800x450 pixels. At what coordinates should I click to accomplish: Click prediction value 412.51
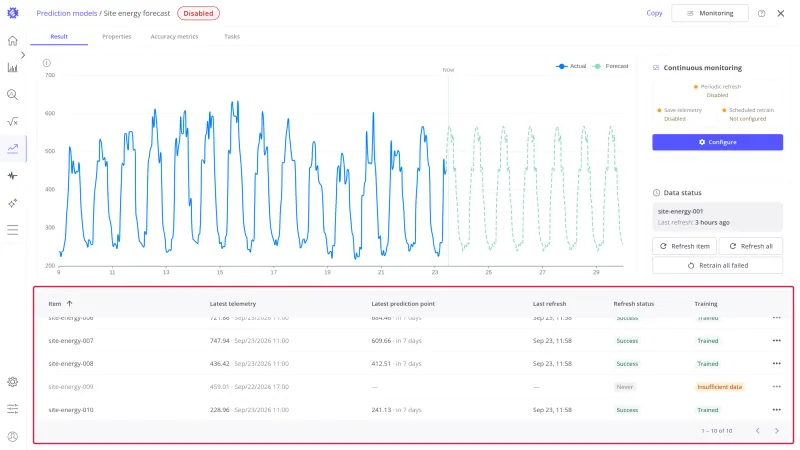(381, 363)
